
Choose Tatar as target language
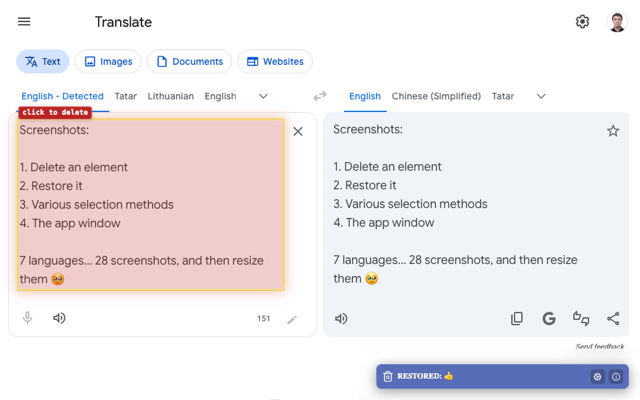pos(503,96)
